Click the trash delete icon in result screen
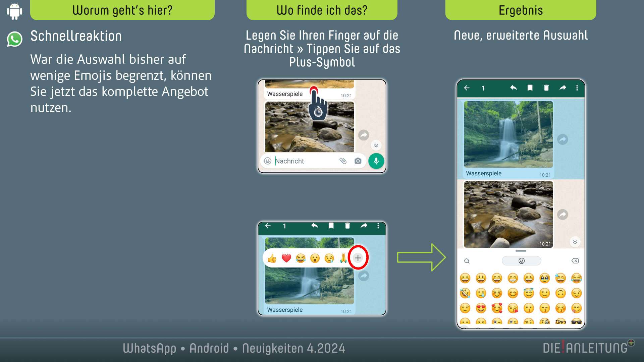 pyautogui.click(x=546, y=88)
